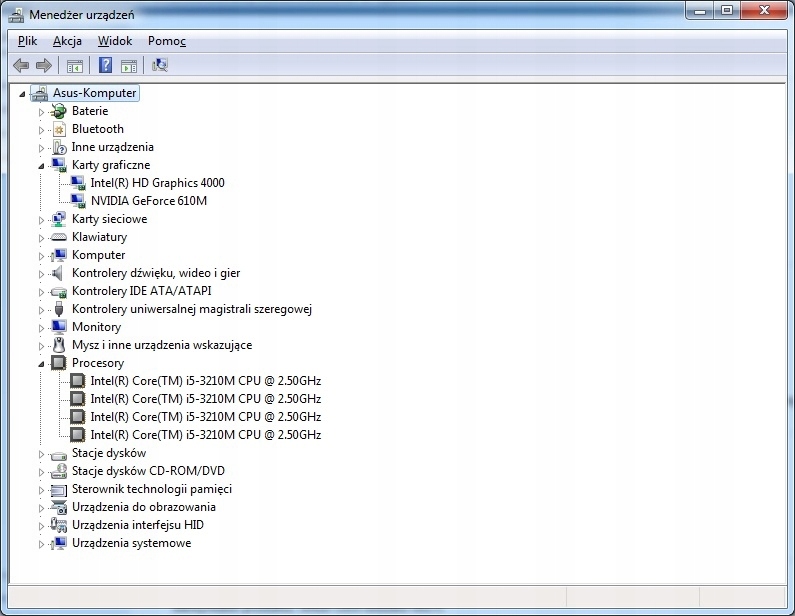Toggle the action pane toolbar icon
795x616 pixels.
(x=129, y=65)
